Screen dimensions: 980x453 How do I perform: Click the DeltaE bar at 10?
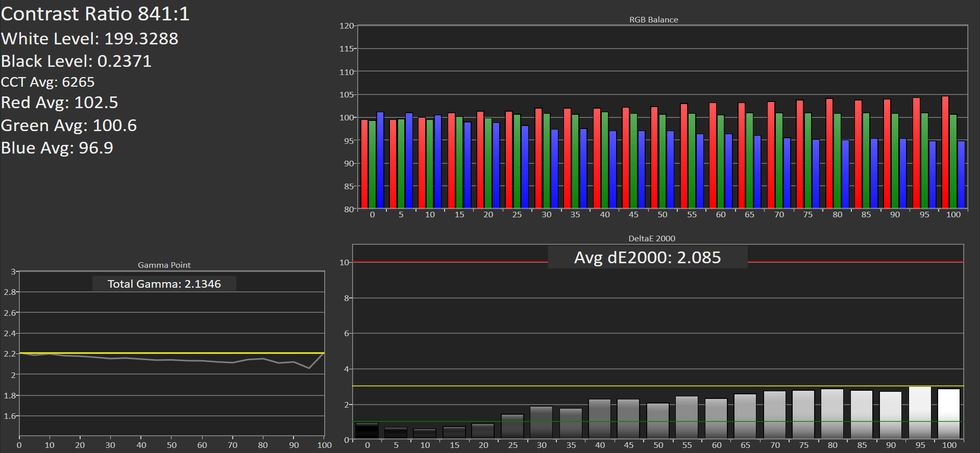(x=425, y=434)
